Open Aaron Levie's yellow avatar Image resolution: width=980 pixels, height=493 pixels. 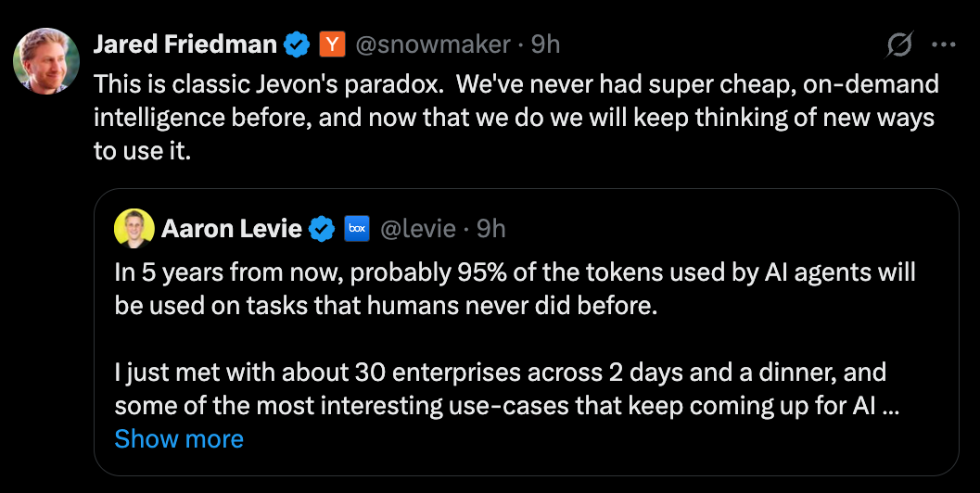(134, 228)
